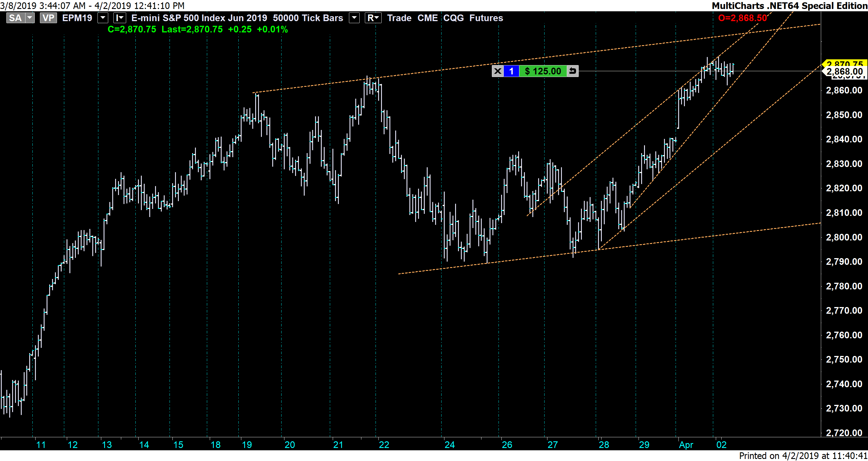Click the 2,850.00 price scale label
The height and width of the screenshot is (461, 868).
[844, 115]
